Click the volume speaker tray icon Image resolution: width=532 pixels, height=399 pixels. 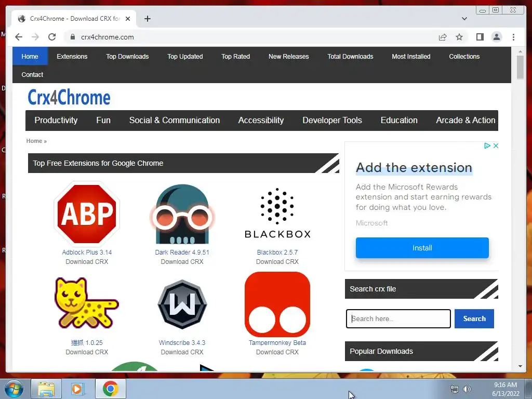467,389
